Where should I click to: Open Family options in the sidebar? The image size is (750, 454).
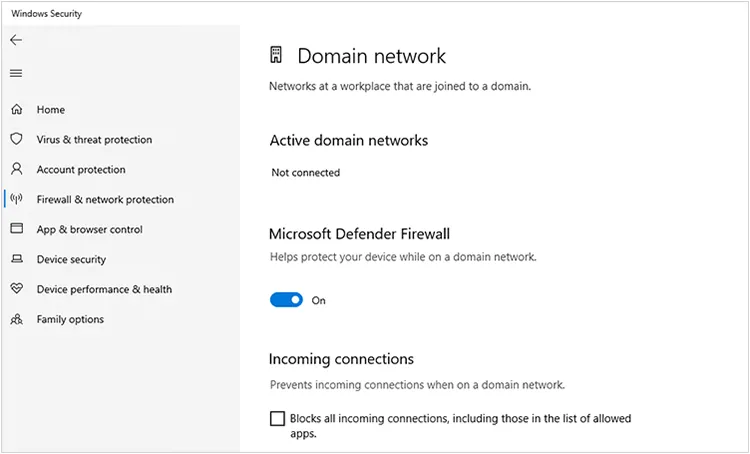pyautogui.click(x=70, y=320)
